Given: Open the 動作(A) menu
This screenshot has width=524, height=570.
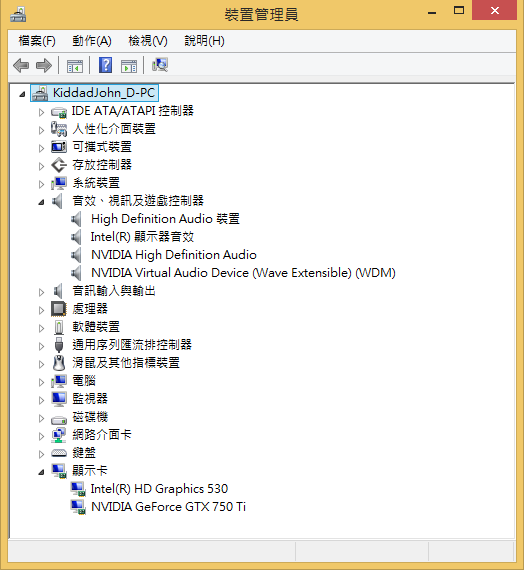Looking at the screenshot, I should tap(92, 41).
